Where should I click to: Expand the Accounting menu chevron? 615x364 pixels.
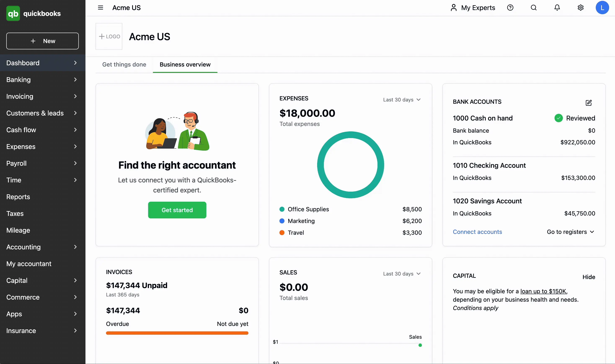[x=75, y=247]
